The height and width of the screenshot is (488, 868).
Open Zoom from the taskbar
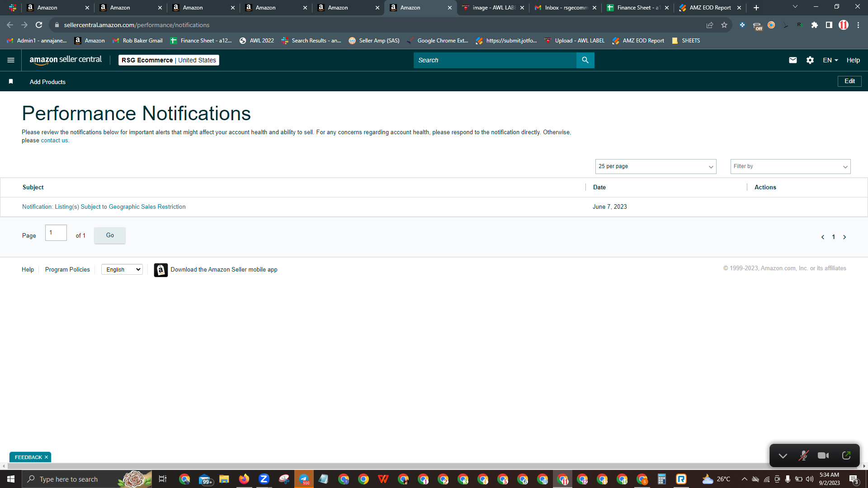(x=264, y=479)
